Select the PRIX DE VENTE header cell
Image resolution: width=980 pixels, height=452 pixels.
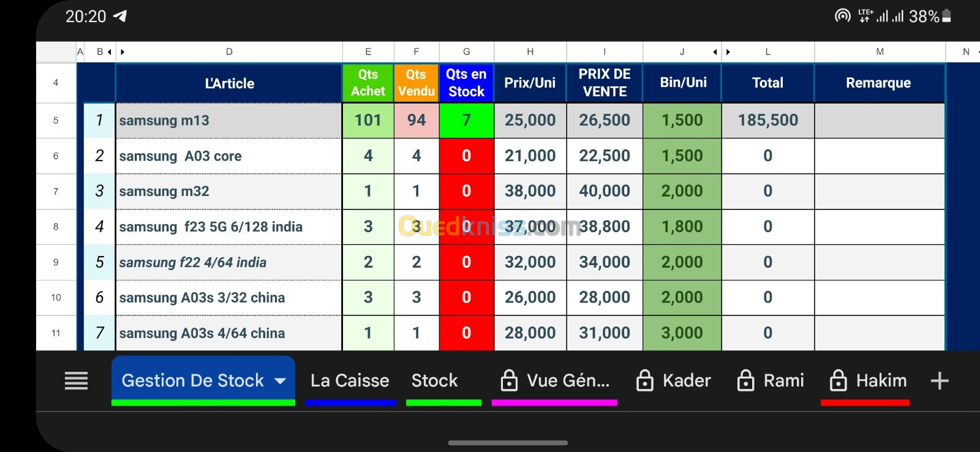tap(605, 83)
